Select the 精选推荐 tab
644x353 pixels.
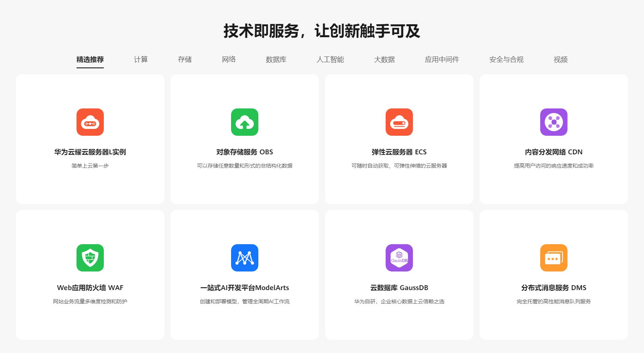point(90,60)
